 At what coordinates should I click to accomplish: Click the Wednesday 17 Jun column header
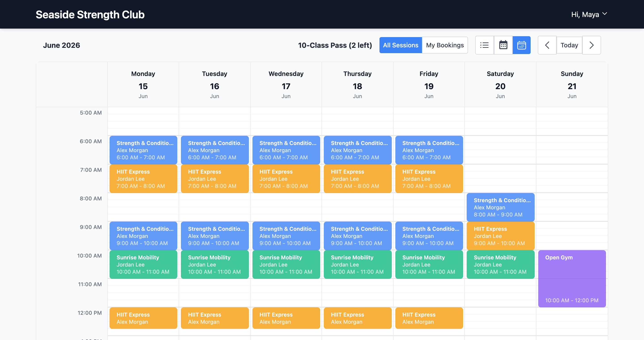point(286,85)
